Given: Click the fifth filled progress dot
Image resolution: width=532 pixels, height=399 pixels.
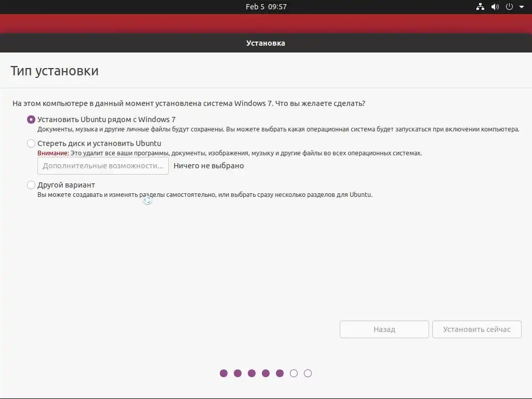Looking at the screenshot, I should coord(280,373).
